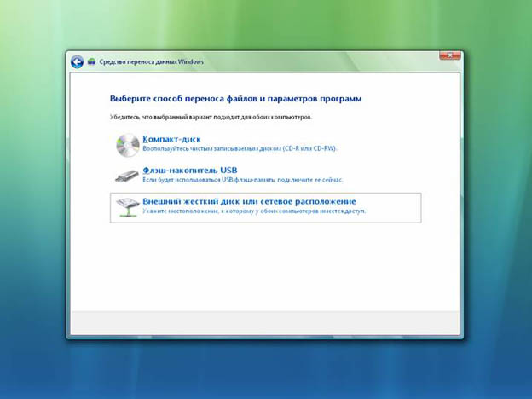The height and width of the screenshot is (399, 532).
Task: Click the compact disc icon
Action: (128, 145)
